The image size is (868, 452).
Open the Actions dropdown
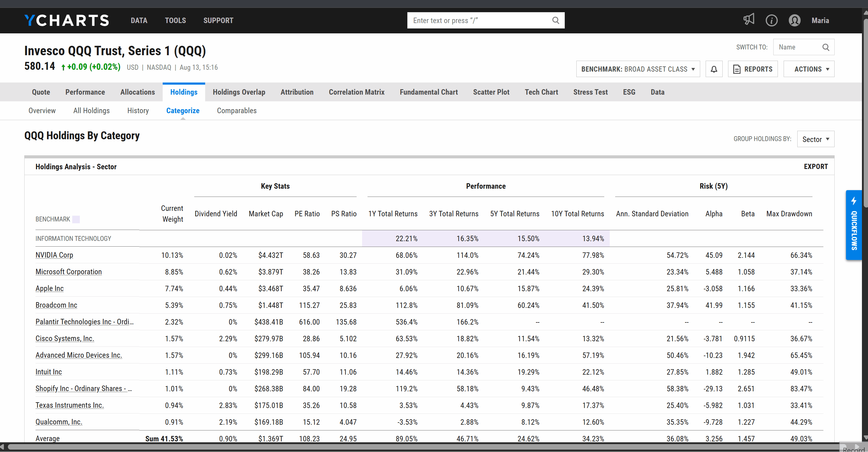[809, 69]
